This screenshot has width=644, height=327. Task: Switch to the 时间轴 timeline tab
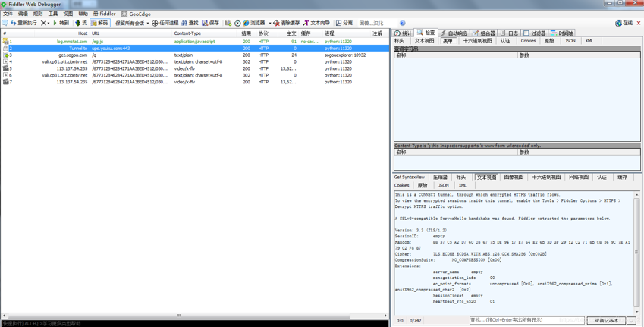pyautogui.click(x=562, y=33)
